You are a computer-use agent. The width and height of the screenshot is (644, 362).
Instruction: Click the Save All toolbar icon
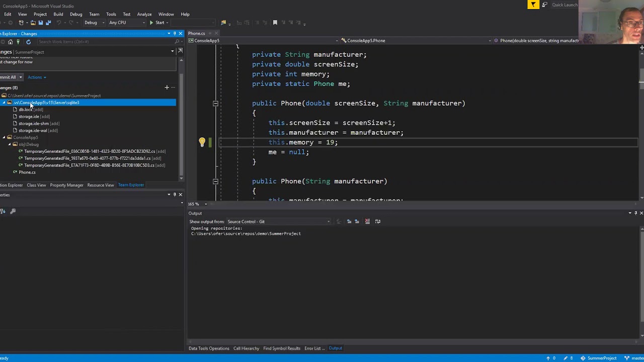(48, 23)
